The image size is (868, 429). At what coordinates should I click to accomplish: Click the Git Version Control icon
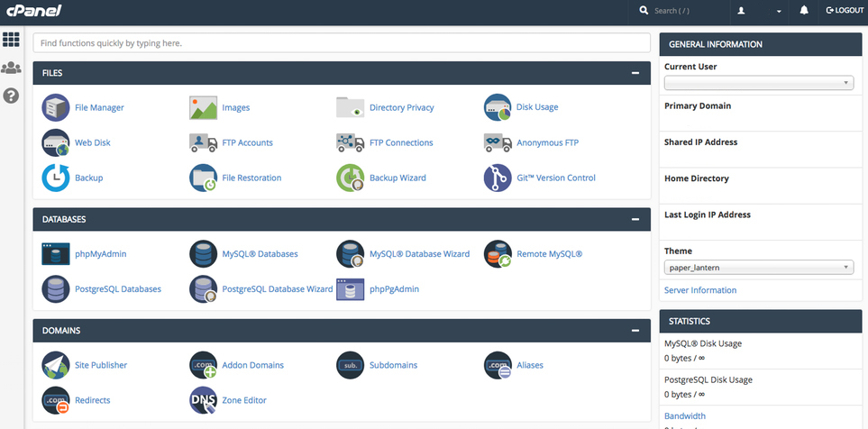point(498,178)
